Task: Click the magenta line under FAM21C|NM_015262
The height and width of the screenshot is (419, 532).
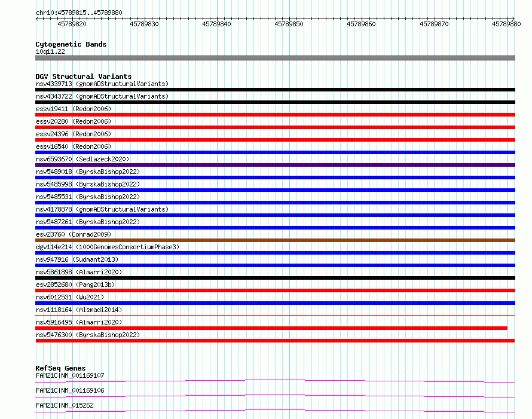Action: (x=275, y=411)
